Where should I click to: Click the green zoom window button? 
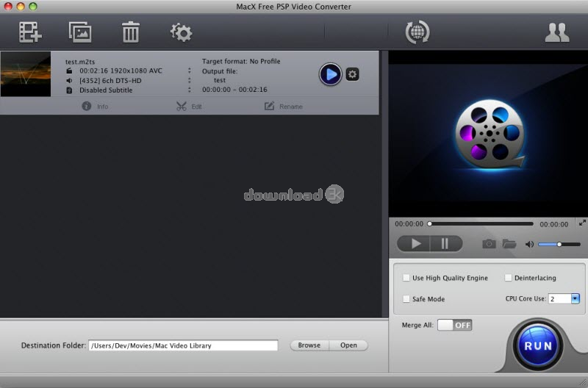(x=33, y=7)
